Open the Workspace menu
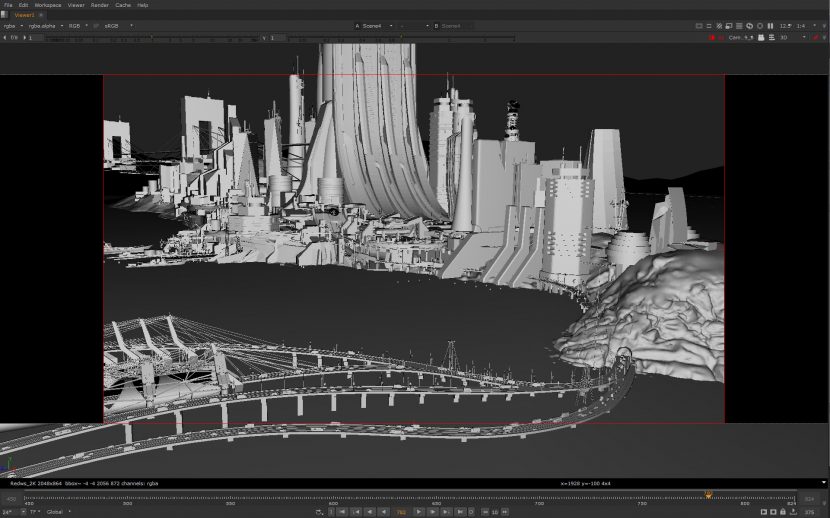This screenshot has width=830, height=518. (x=48, y=5)
